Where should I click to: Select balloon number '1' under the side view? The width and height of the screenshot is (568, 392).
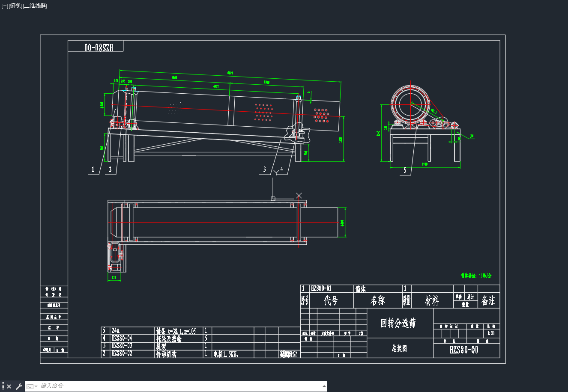coord(93,169)
